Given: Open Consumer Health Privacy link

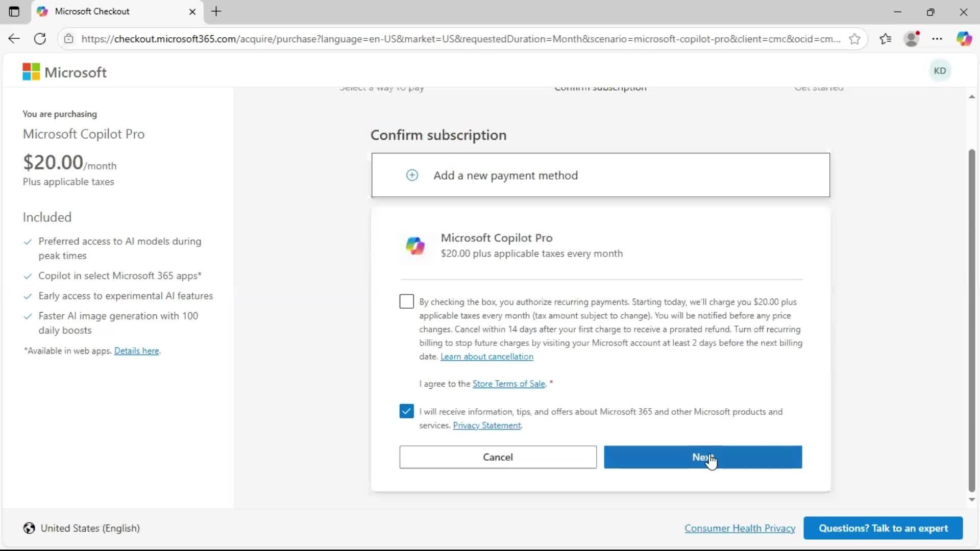Looking at the screenshot, I should click(740, 528).
